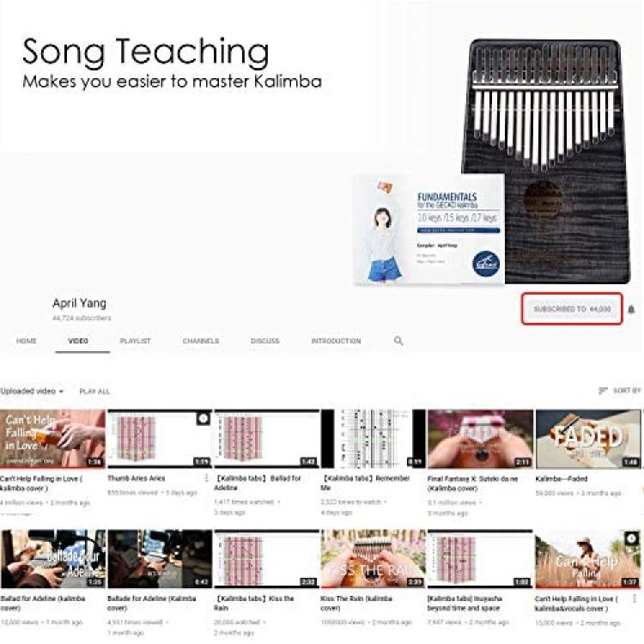The width and height of the screenshot is (644, 644).
Task: Open the Channels tab
Action: [201, 341]
